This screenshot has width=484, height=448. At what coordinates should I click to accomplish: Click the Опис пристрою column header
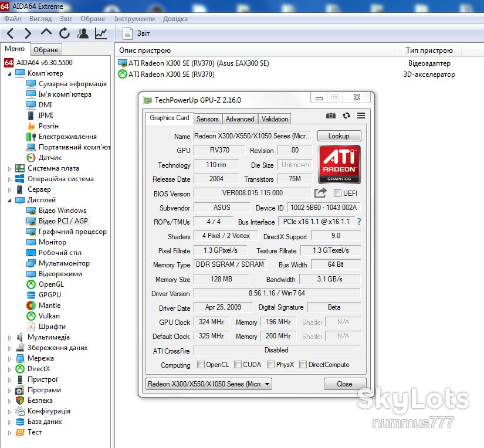[x=257, y=50]
